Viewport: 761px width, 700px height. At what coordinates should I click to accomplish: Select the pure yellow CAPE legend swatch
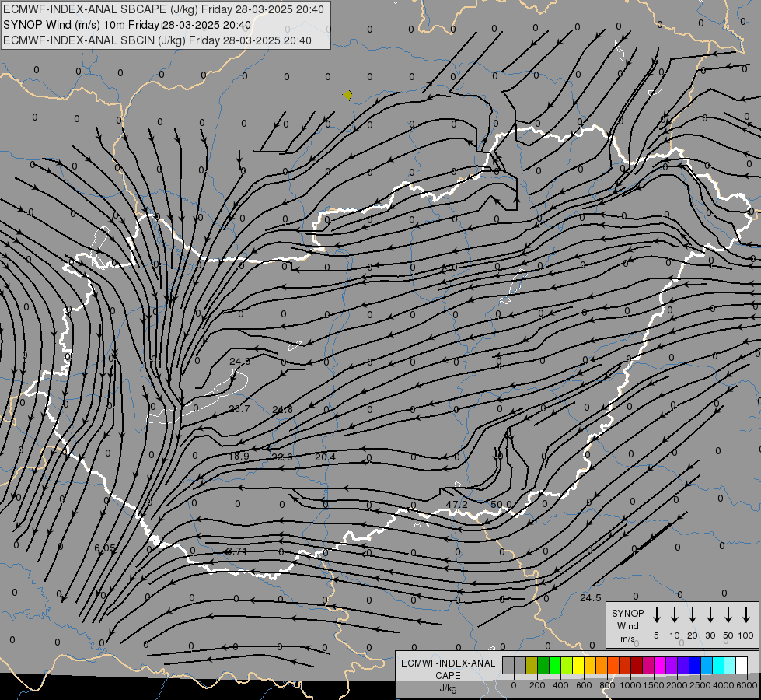(578, 665)
